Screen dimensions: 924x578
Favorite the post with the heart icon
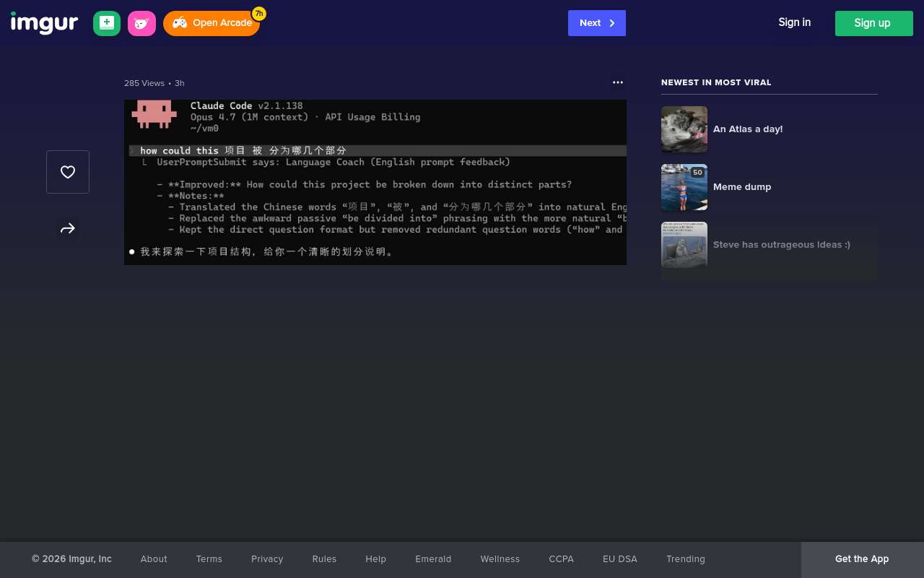[x=68, y=172]
